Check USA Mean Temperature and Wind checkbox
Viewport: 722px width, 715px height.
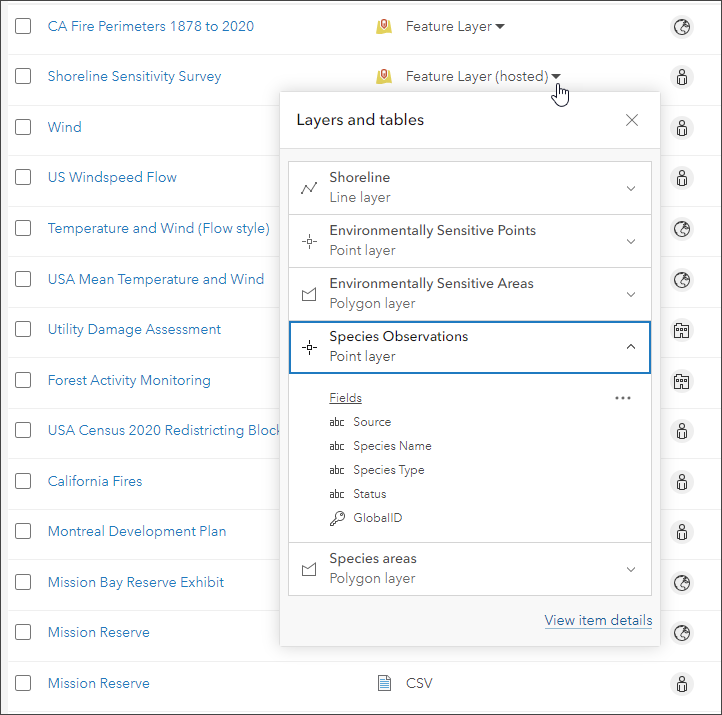tap(23, 279)
